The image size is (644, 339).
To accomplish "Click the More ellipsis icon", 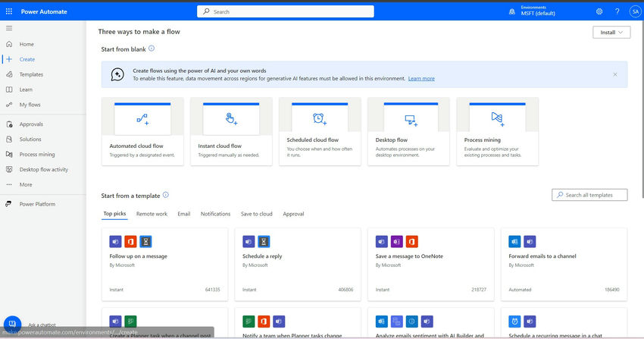I will [x=9, y=184].
